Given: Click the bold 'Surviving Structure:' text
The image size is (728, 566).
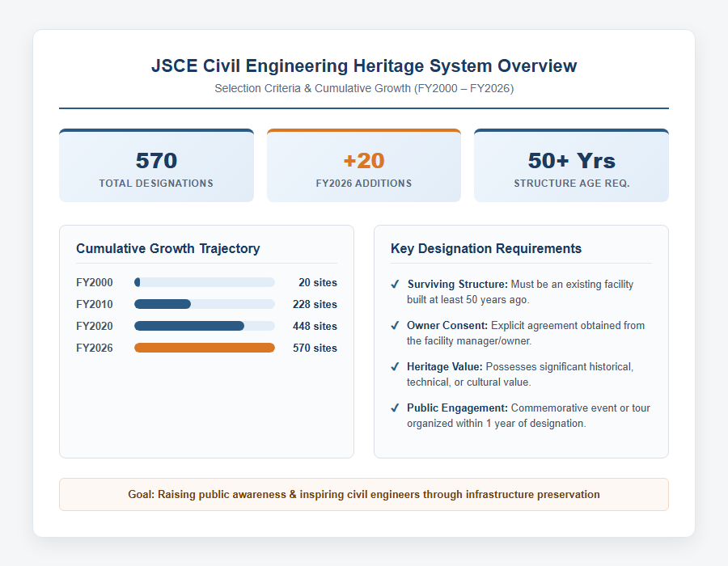Looking at the screenshot, I should click(x=458, y=285).
